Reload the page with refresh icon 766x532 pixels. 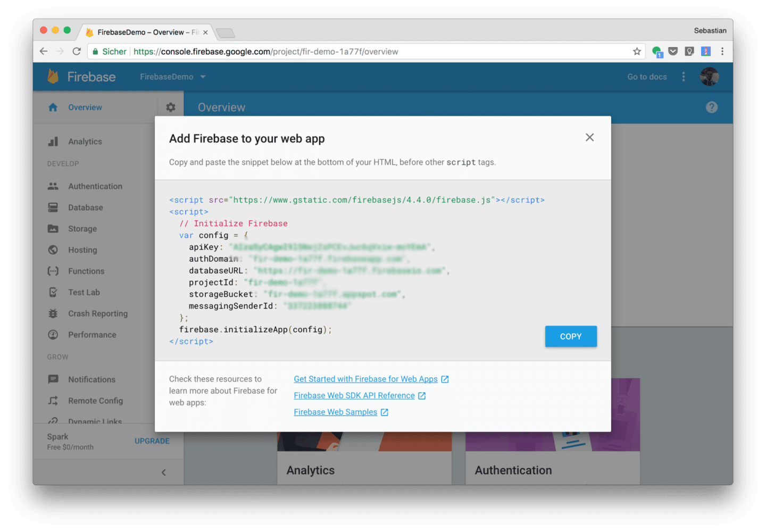pos(77,52)
